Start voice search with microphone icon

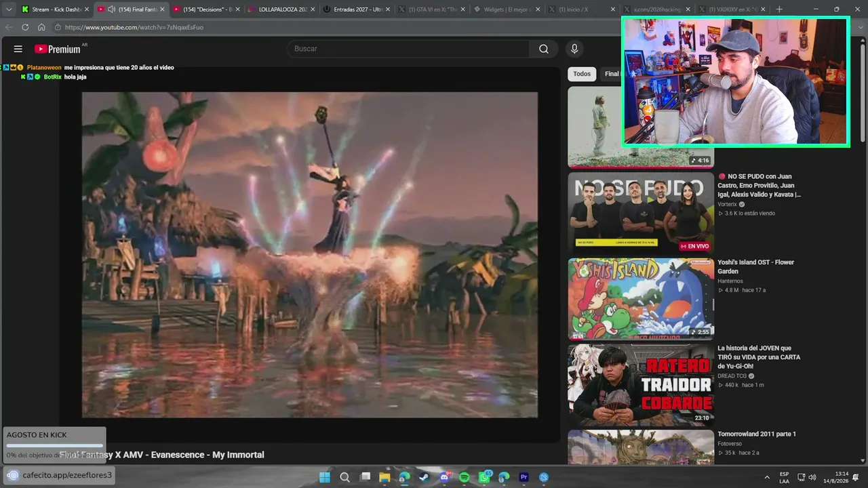(x=574, y=49)
